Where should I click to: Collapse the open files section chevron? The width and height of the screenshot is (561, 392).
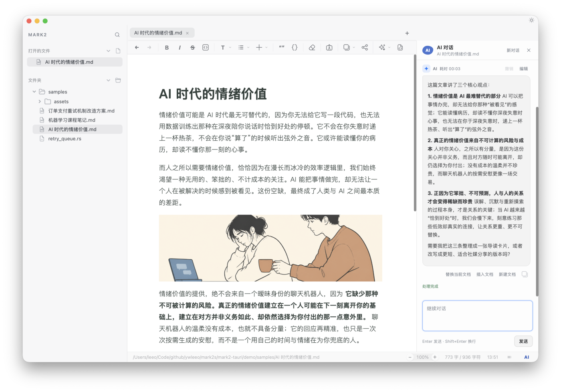pos(108,51)
